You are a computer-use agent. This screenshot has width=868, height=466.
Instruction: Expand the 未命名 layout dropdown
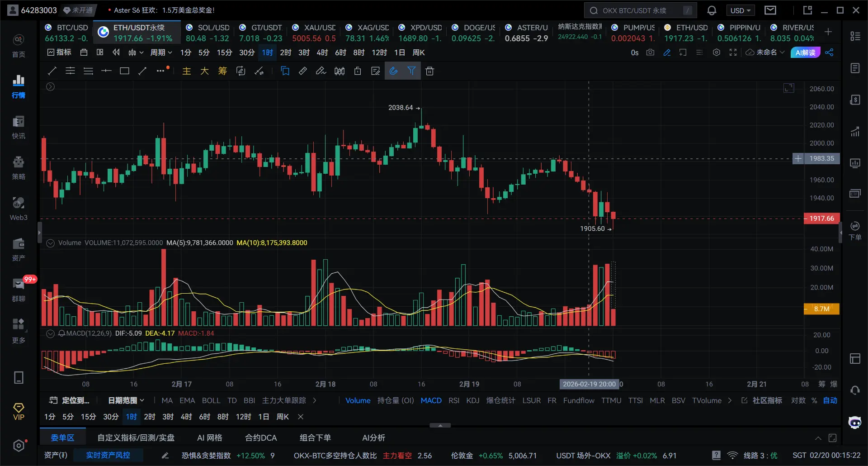[765, 52]
